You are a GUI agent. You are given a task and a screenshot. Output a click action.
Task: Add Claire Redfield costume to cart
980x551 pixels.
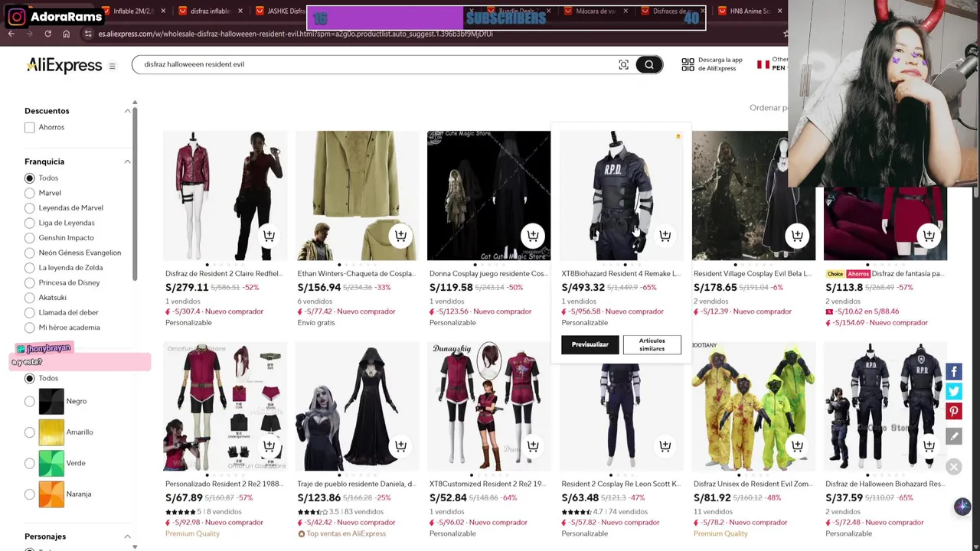269,236
